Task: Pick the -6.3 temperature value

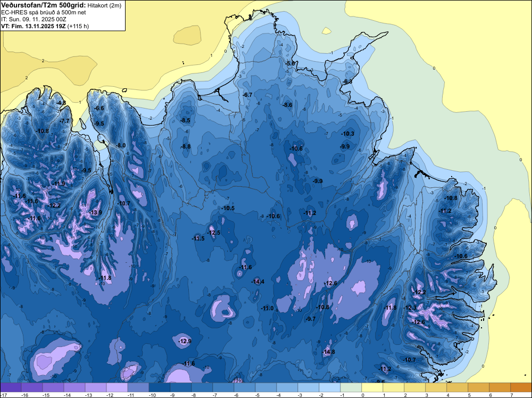Action: tap(347, 82)
